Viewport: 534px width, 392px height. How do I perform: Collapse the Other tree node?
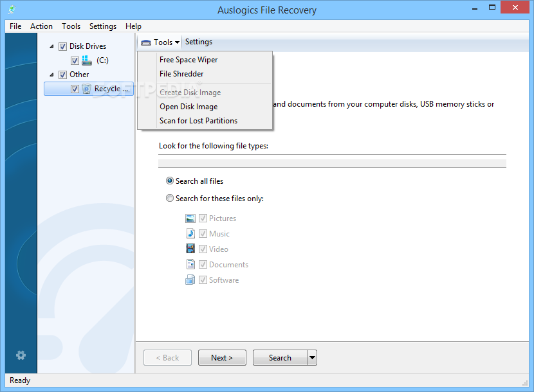tap(51, 75)
